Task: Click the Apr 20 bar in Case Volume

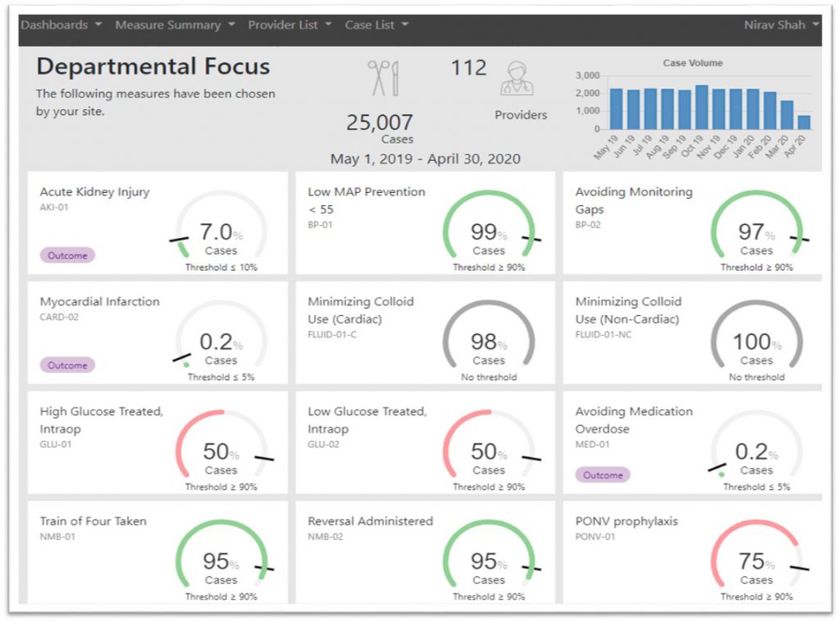Action: [x=804, y=121]
